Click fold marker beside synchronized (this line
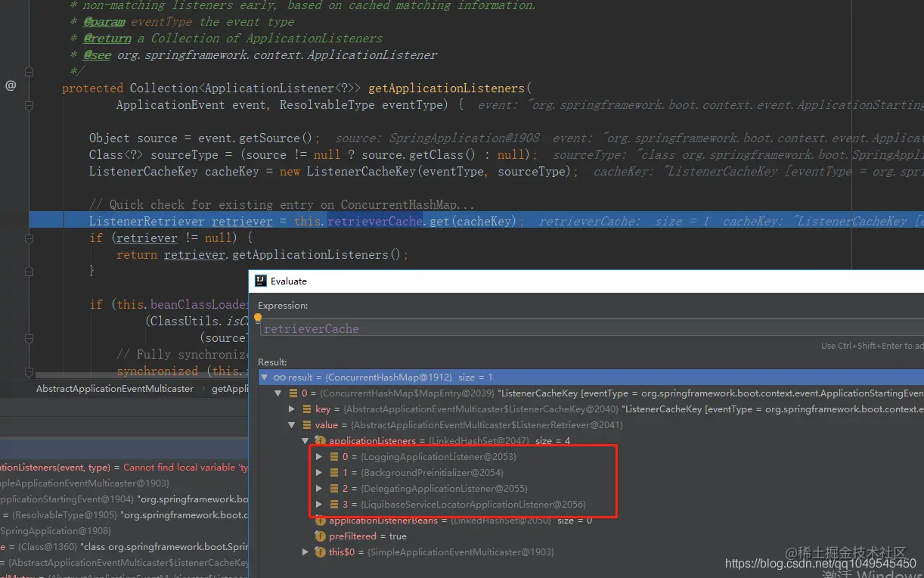The image size is (924, 578). pos(29,371)
